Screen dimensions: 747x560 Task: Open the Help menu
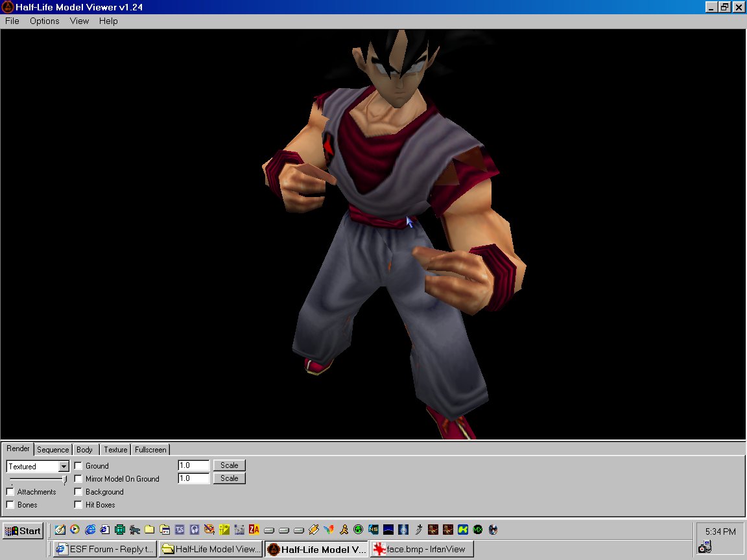coord(108,21)
